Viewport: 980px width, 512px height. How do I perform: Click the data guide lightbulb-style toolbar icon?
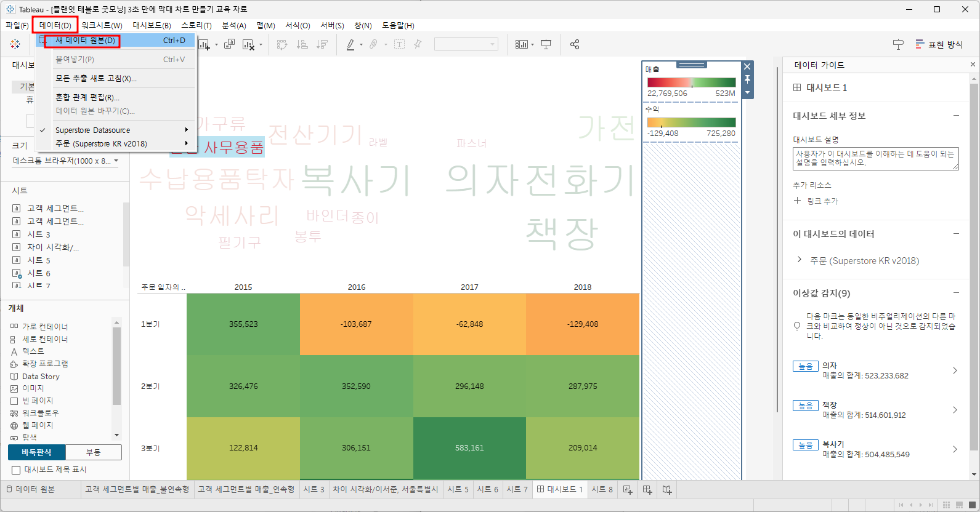click(x=898, y=44)
